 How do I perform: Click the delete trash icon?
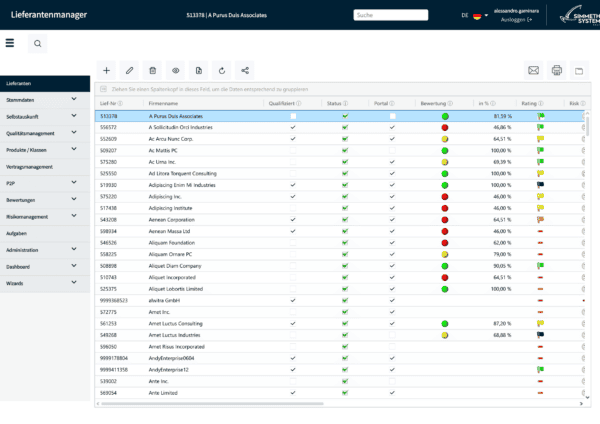coord(152,71)
